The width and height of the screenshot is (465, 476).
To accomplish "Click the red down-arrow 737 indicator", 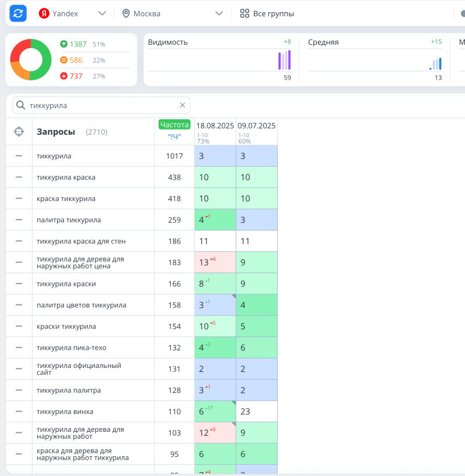I will point(71,76).
